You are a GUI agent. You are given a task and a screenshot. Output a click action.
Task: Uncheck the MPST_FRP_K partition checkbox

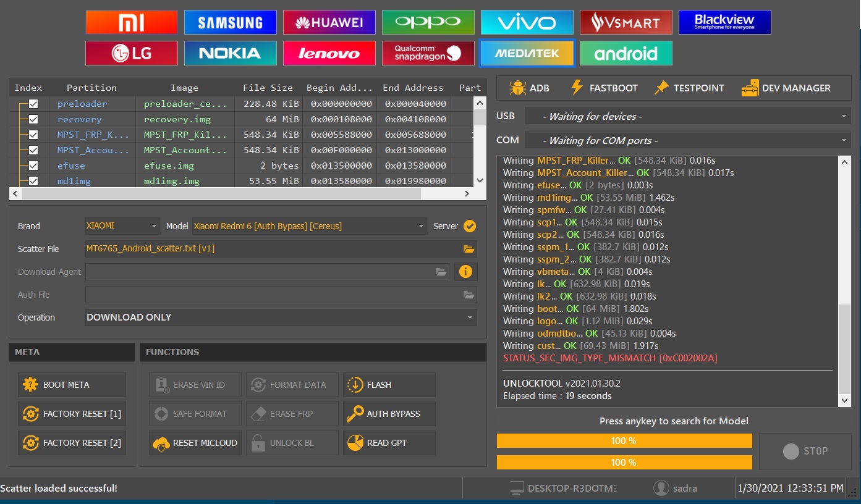coord(33,135)
